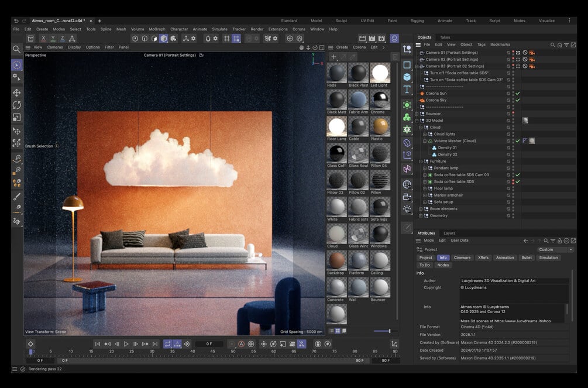Screen dimensions: 588x388
Task: Click the Scale tool icon
Action: coord(16,117)
